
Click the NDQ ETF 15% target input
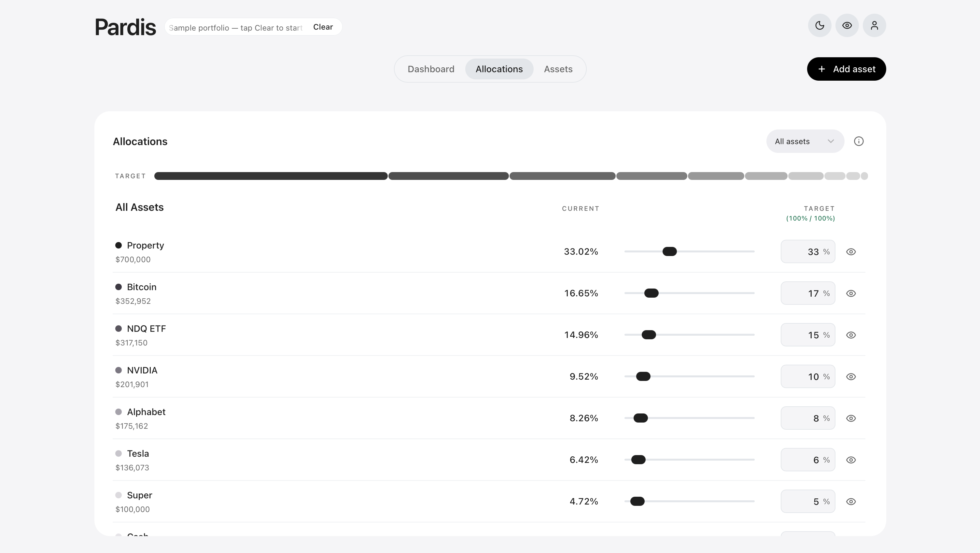(x=808, y=335)
